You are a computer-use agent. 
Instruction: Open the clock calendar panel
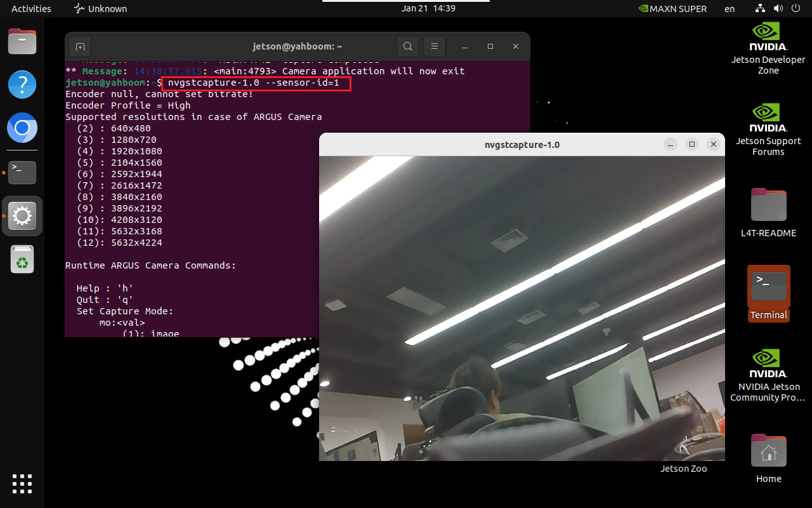pos(428,9)
